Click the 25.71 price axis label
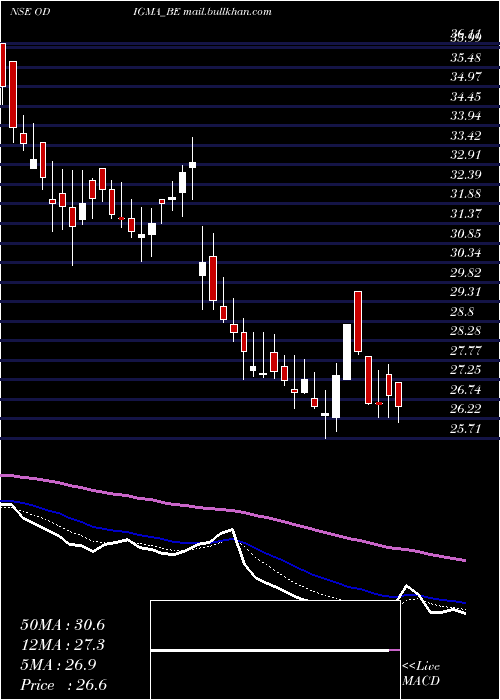Viewport: 500px width, 700px height. coord(466,429)
